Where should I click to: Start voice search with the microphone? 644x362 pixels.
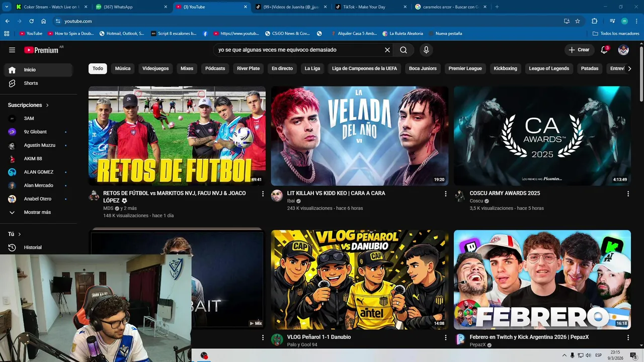pos(426,50)
